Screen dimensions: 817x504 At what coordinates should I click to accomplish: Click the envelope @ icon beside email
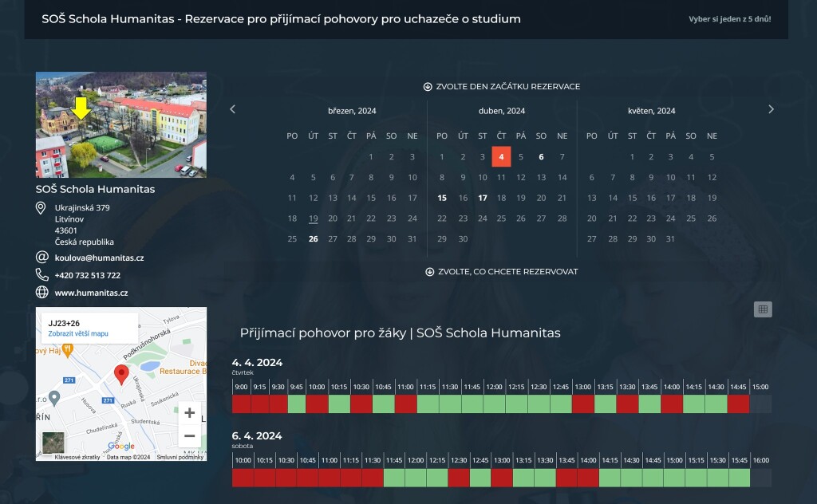[42, 258]
